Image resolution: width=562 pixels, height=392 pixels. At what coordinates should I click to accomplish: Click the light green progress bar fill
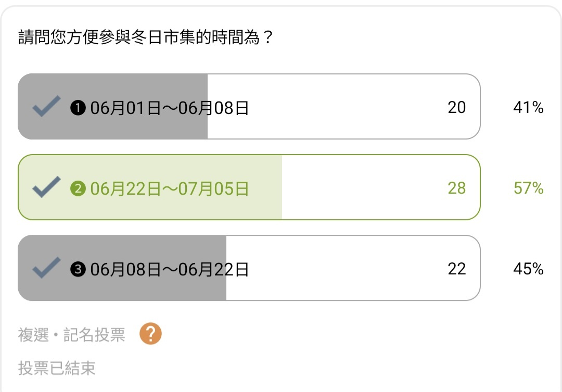point(150,187)
